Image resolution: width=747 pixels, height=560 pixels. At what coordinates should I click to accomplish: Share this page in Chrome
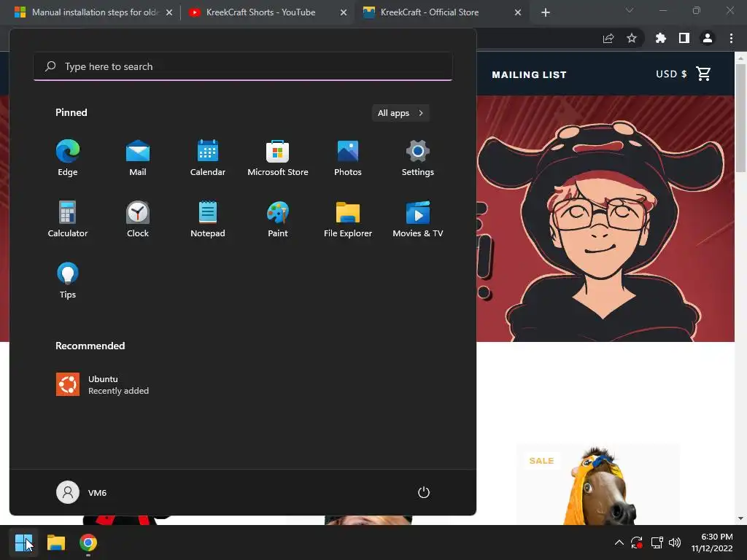click(x=608, y=38)
